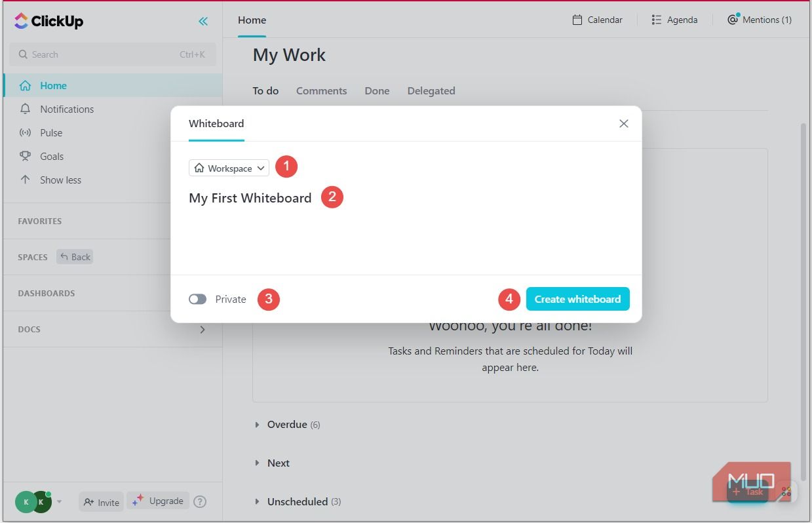Click the Invite button

[x=101, y=502]
